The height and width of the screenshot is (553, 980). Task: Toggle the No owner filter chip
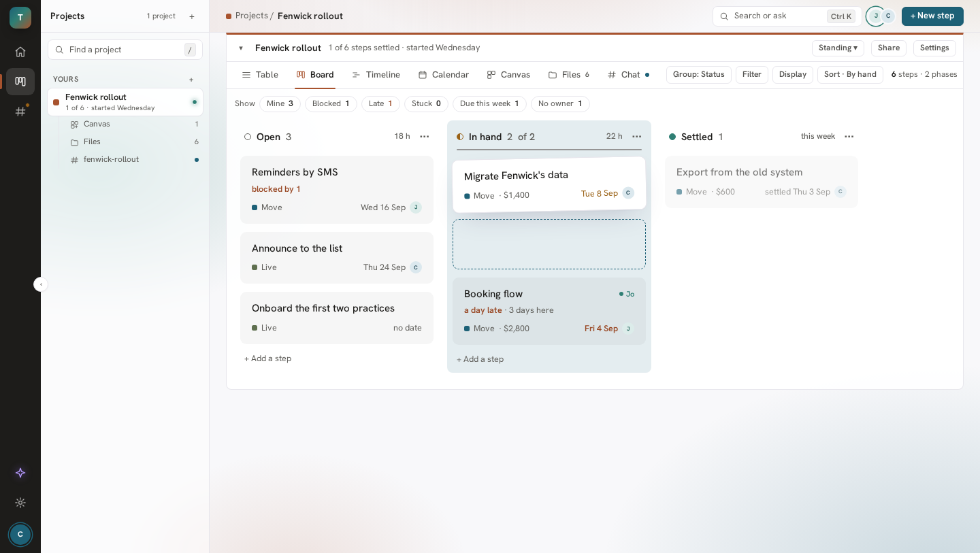coord(560,104)
